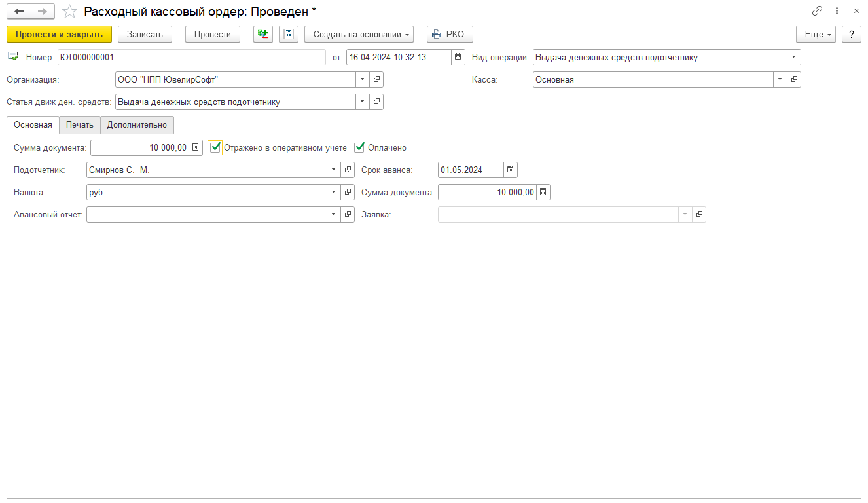
Task: Click the Подотчетник field Смирнов С. М.
Action: (x=207, y=170)
